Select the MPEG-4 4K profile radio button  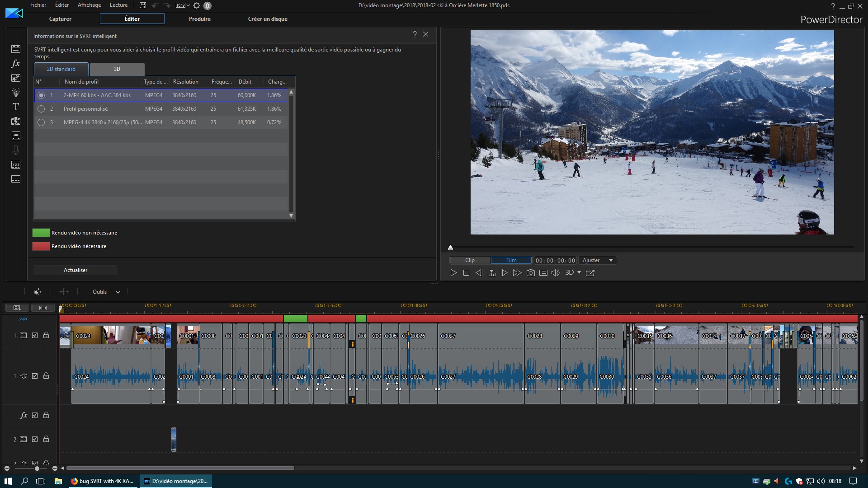(41, 122)
